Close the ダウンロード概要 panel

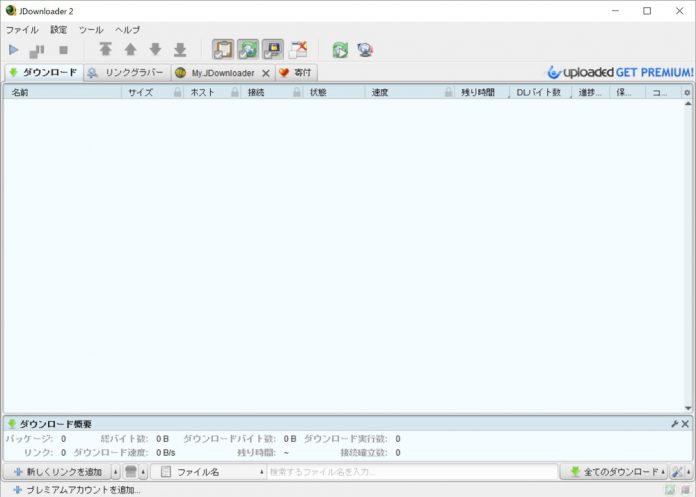click(685, 424)
